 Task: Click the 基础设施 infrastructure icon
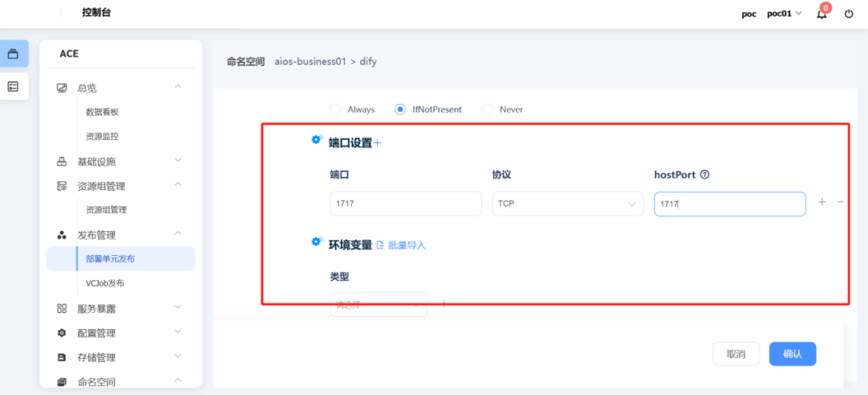click(x=62, y=162)
